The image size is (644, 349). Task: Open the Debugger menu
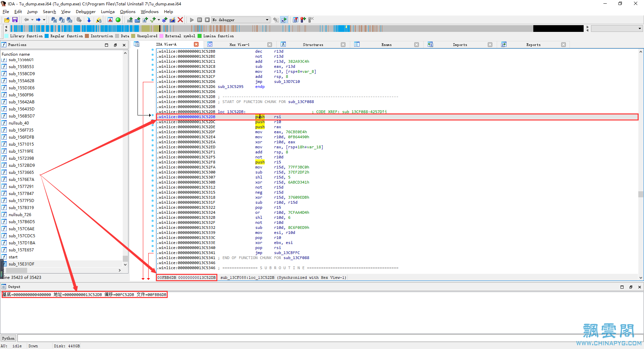[86, 12]
